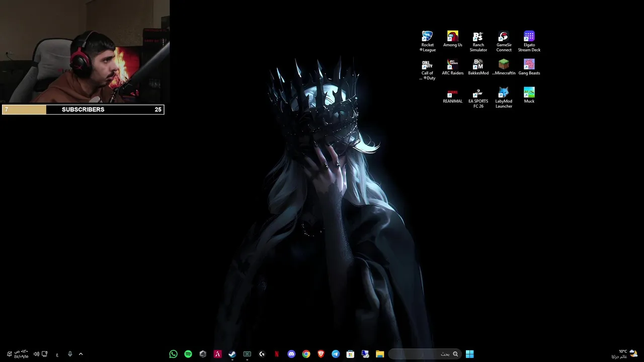Open File Explorer from the taskbar

tap(380, 354)
